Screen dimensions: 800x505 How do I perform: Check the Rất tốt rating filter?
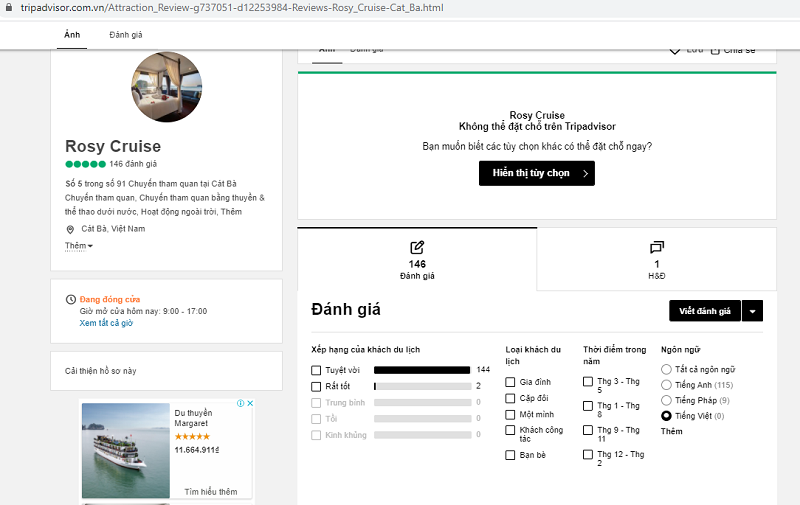(316, 387)
